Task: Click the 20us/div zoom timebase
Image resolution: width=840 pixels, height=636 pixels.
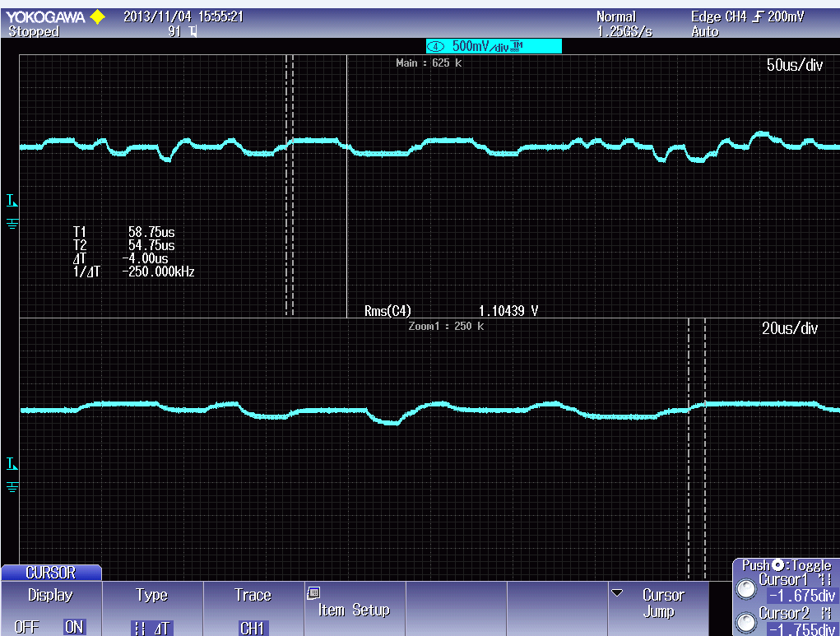Action: (x=790, y=328)
